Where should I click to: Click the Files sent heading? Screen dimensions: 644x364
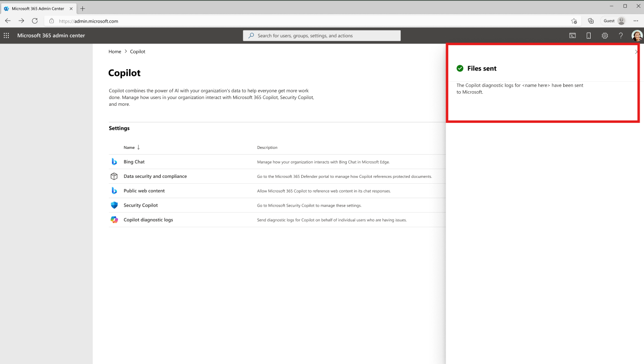tap(482, 69)
